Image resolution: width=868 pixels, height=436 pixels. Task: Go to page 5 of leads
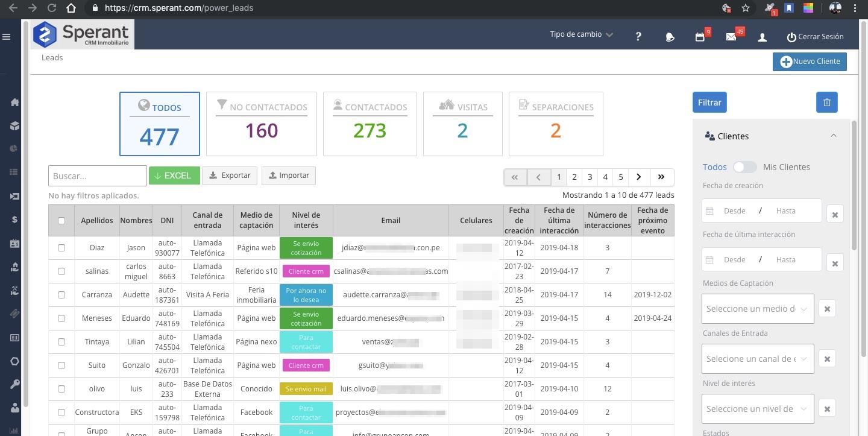coord(621,177)
